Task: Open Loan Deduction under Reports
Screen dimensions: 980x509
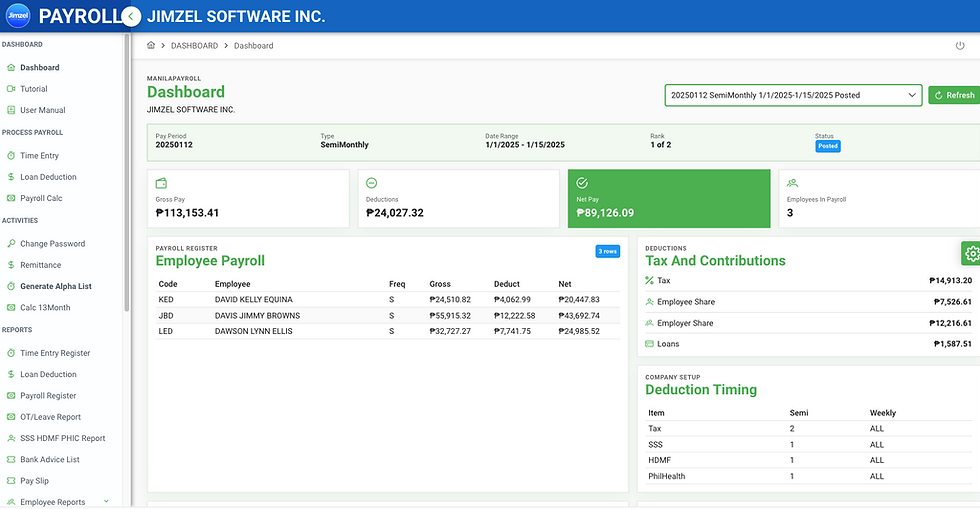Action: pos(48,375)
